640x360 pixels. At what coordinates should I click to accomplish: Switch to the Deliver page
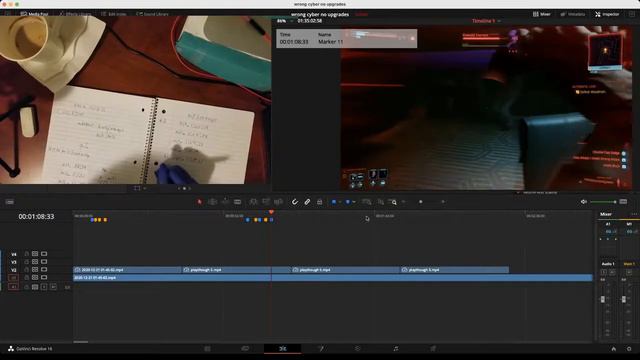tap(433, 349)
